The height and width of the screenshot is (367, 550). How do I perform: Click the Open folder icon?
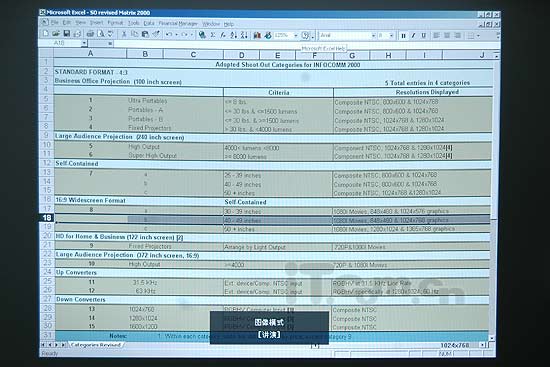(x=56, y=34)
